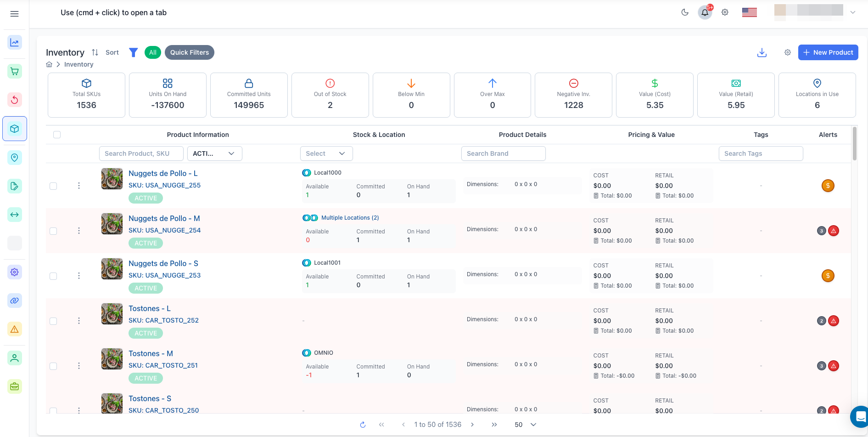Open the locations pin icon in sidebar

(14, 158)
